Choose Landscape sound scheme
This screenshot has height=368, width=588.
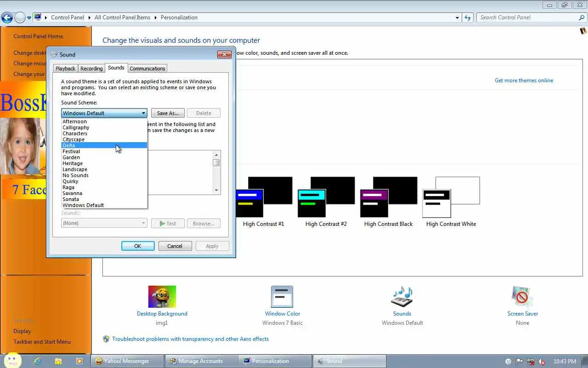tap(104, 169)
